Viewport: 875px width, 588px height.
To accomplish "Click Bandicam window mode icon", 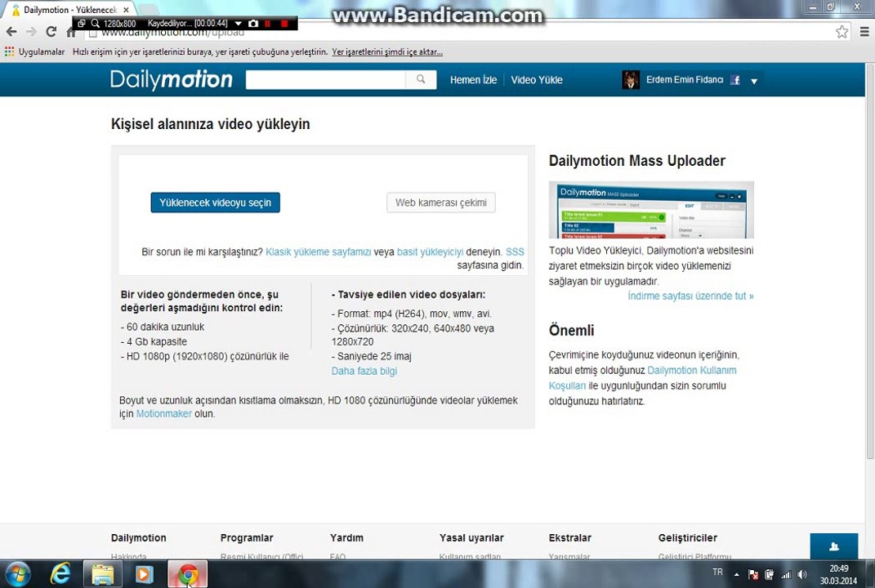I will 82,24.
